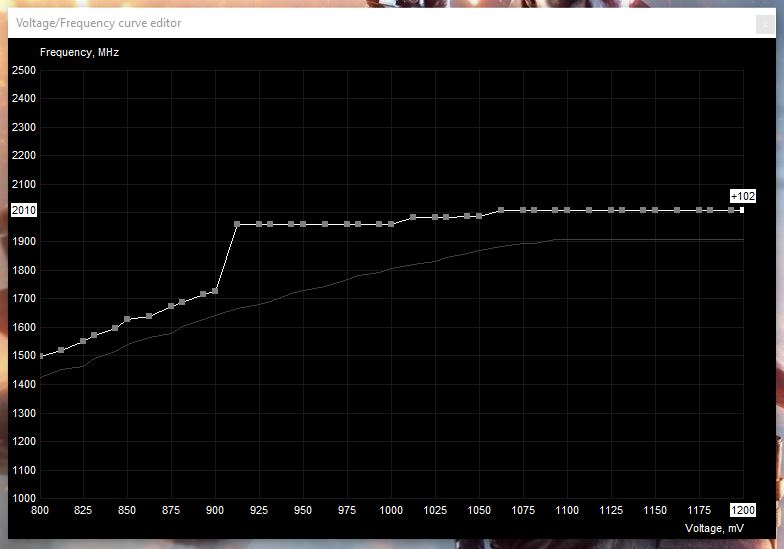Select the curve point at 1125 mV
Screen dimensions: 784x549
tap(611, 210)
